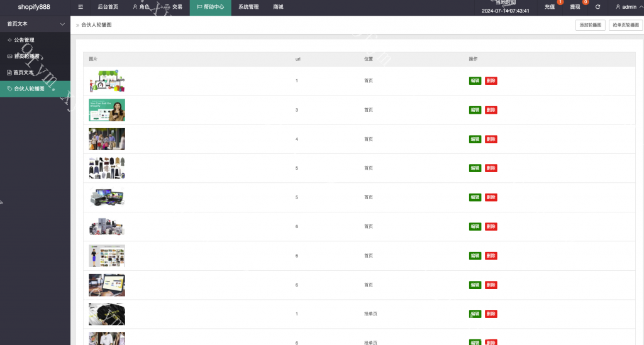Open 商城 in top navigation

tap(278, 7)
